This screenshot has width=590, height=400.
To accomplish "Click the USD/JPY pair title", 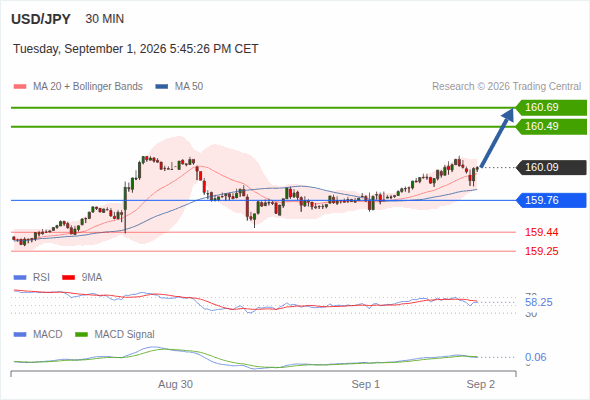I will pyautogui.click(x=41, y=19).
